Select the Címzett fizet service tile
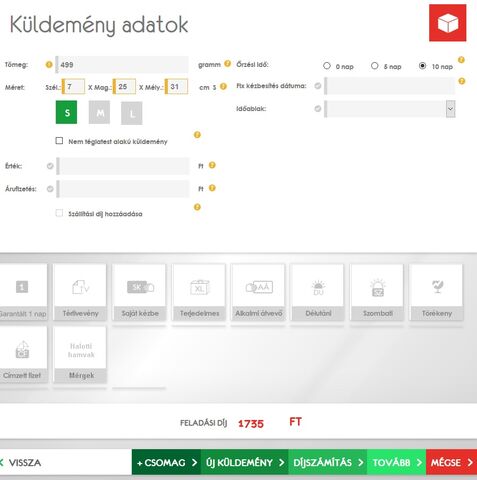Screen dimensions: 477x480 click(x=23, y=354)
